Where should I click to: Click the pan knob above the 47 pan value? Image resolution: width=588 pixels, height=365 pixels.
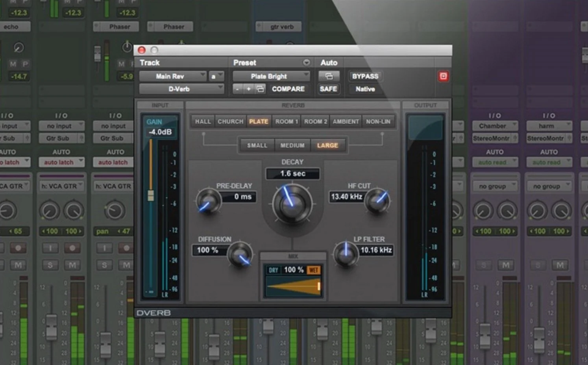114,211
